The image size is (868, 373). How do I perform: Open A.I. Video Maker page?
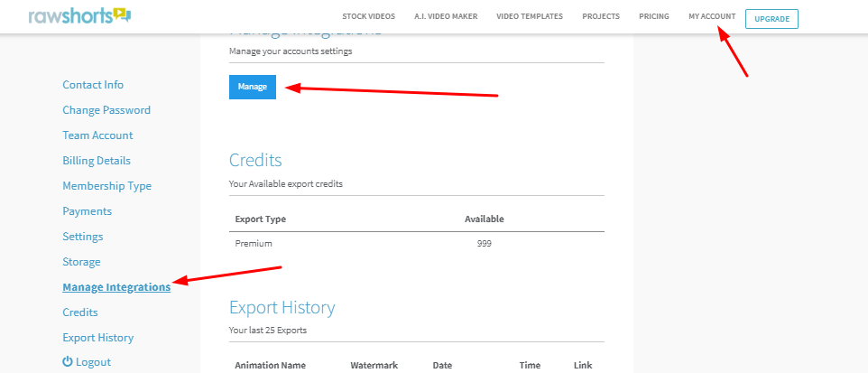click(446, 16)
